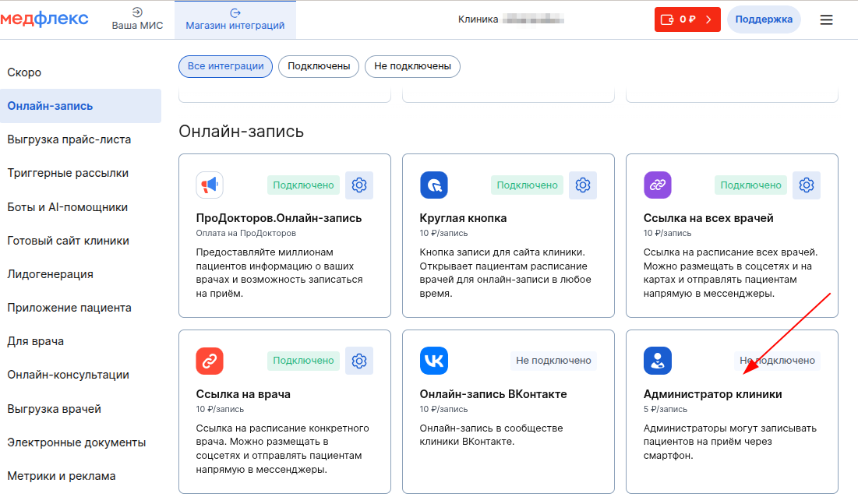This screenshot has width=858, height=504.
Task: Open the Онлайн-запись ВКонтакте card title
Action: (493, 394)
